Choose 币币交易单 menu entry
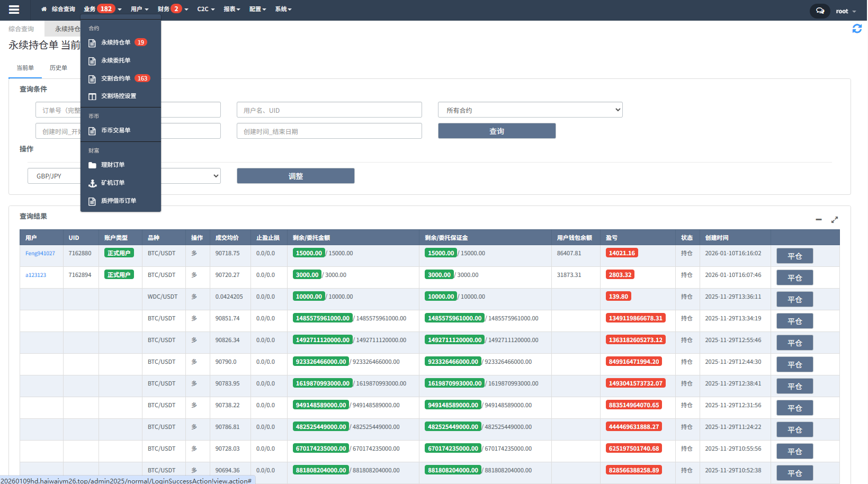Screen dimensions: 868x484 pyautogui.click(x=115, y=130)
